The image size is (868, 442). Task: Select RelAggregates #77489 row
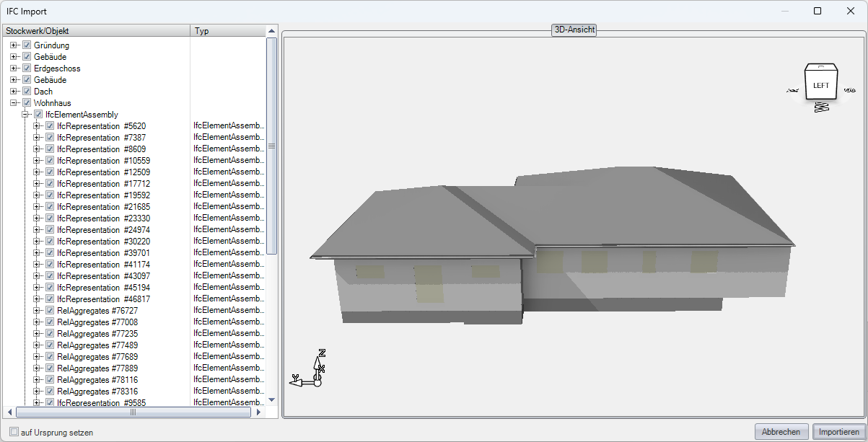pos(98,345)
